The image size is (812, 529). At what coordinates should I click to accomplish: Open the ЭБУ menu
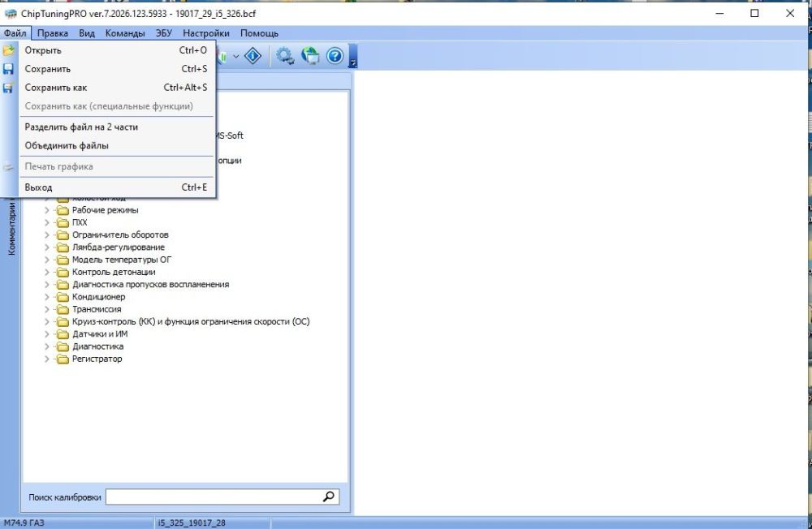(x=164, y=33)
